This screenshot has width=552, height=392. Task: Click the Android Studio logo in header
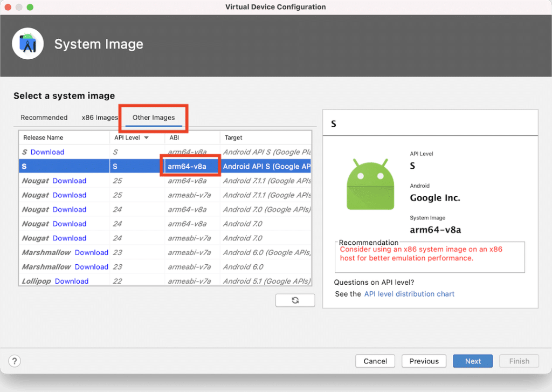point(28,44)
